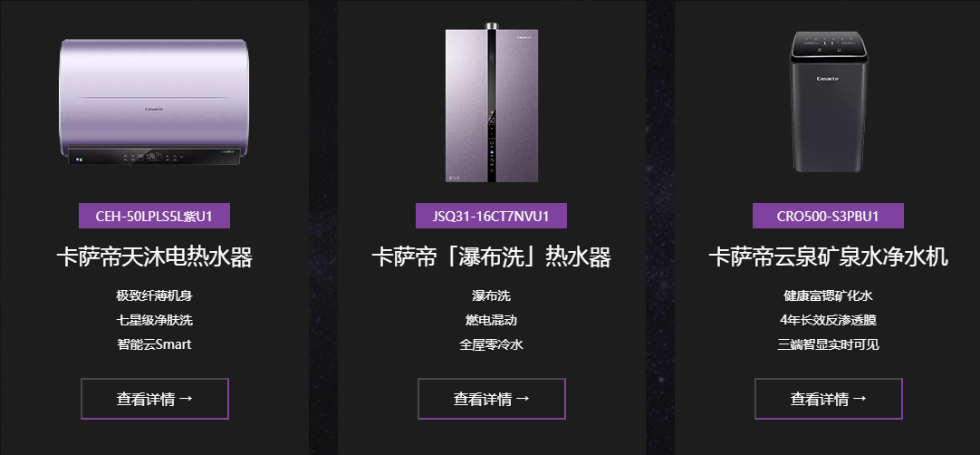Open 卡萨帝云泉矿泉水净水机 product title
The height and width of the screenshot is (455, 980).
coord(828,257)
